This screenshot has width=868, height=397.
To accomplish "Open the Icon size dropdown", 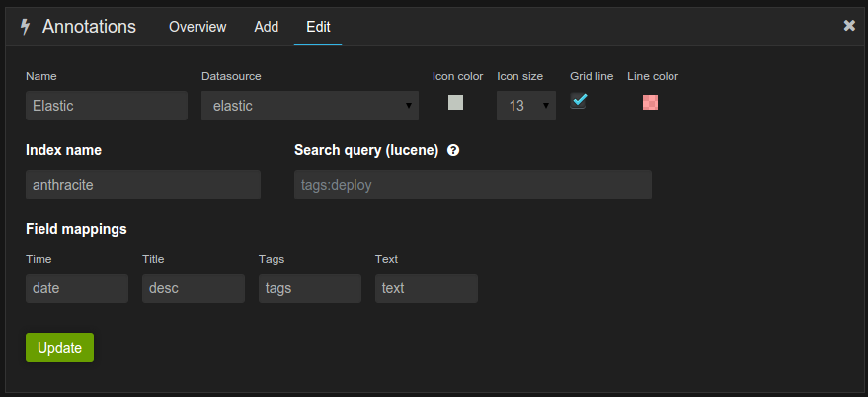I will (525, 106).
